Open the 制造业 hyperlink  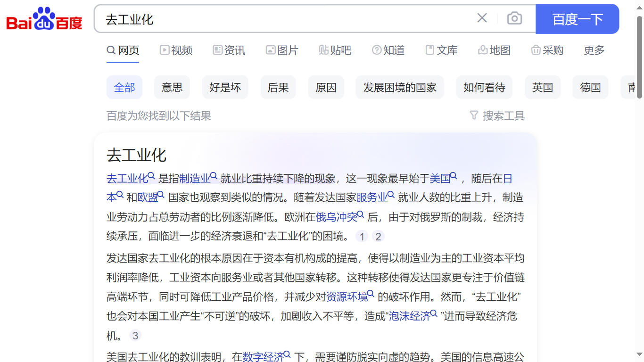pyautogui.click(x=194, y=179)
